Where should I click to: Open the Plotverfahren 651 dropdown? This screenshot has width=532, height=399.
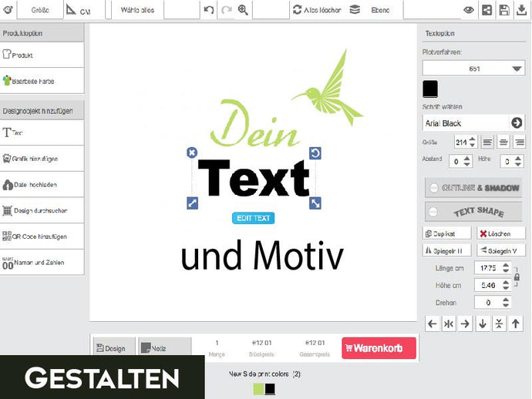[473, 69]
